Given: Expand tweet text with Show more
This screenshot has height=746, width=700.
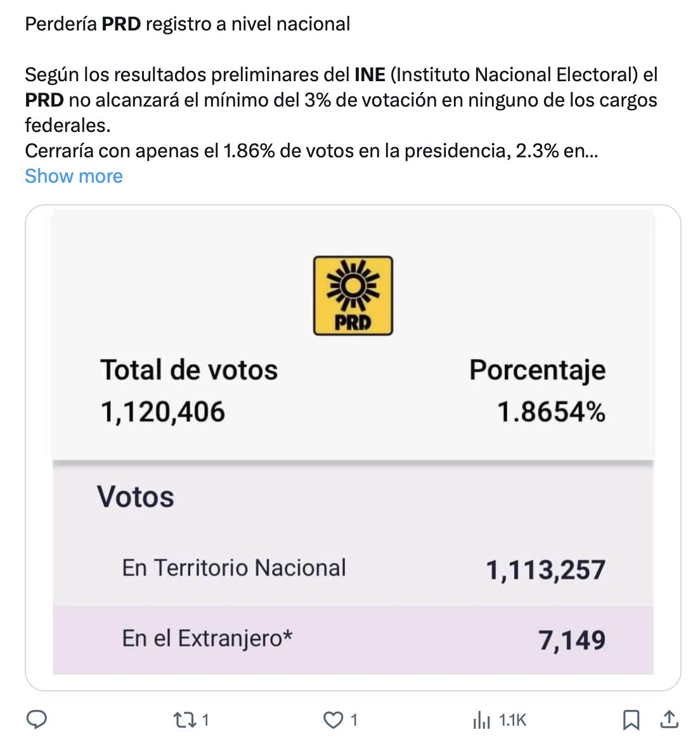Looking at the screenshot, I should tap(74, 176).
